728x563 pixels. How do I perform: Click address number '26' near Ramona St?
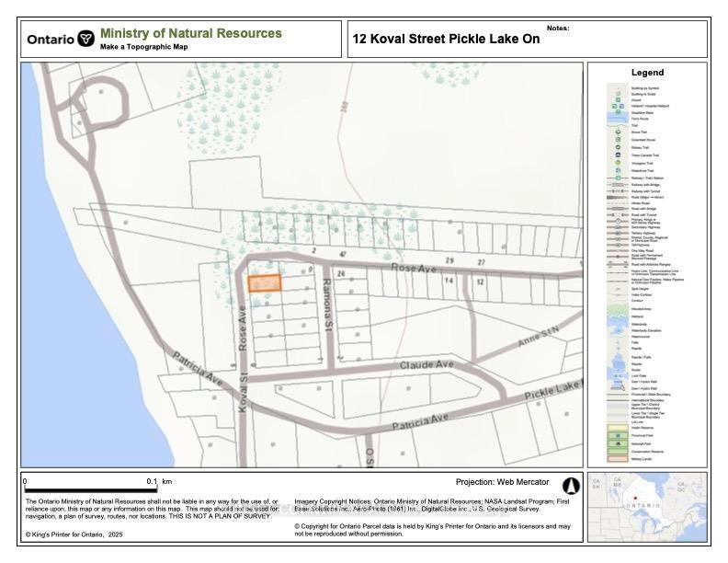341,273
